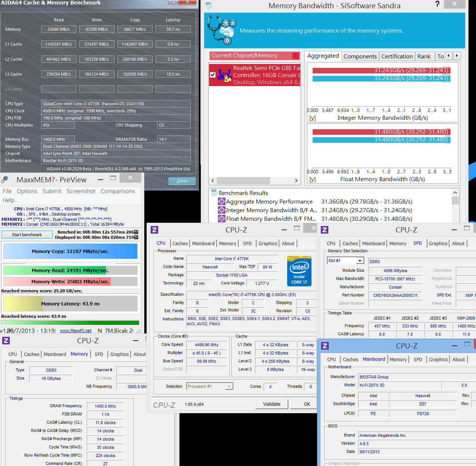
Task: Switch to the Components tab in Sandra
Action: point(360,57)
